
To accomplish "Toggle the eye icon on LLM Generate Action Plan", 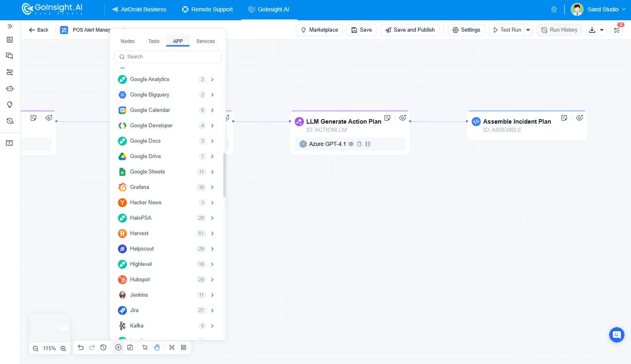I will [402, 118].
